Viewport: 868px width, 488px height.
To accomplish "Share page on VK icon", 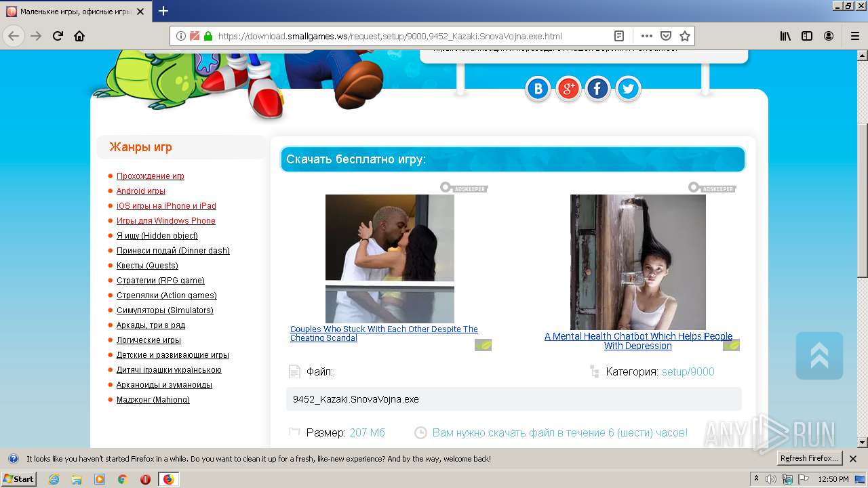I will point(538,89).
